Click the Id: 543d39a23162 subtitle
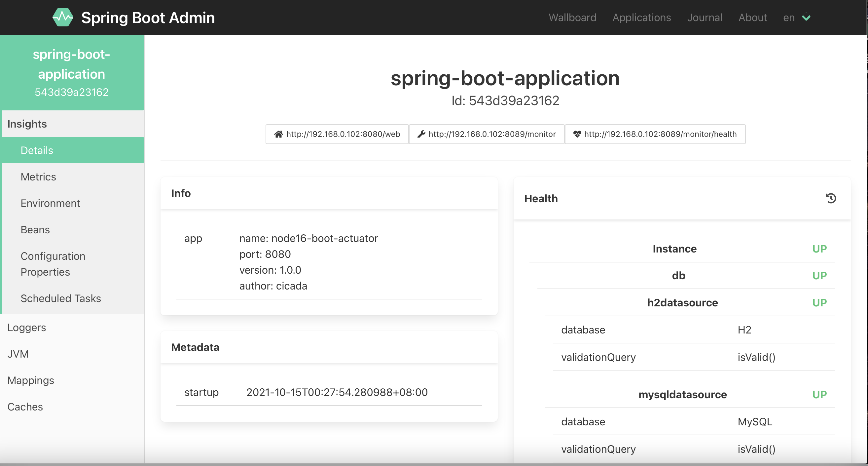868x466 pixels. (x=505, y=100)
